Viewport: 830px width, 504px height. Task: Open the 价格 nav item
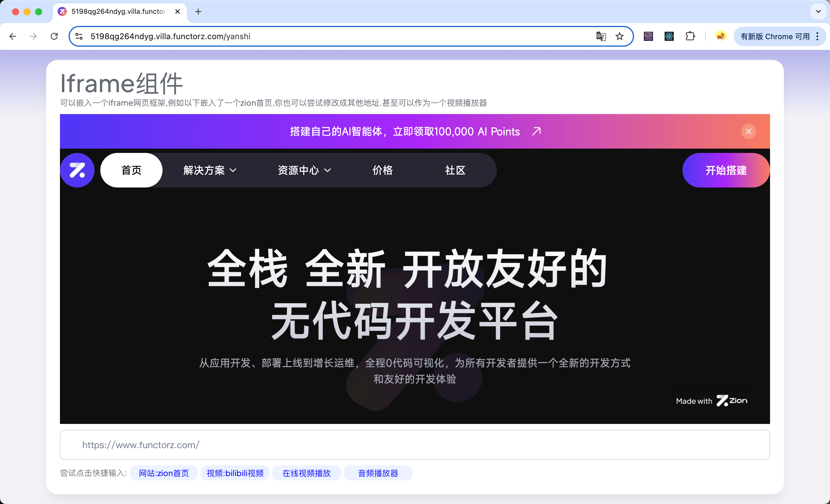(382, 170)
